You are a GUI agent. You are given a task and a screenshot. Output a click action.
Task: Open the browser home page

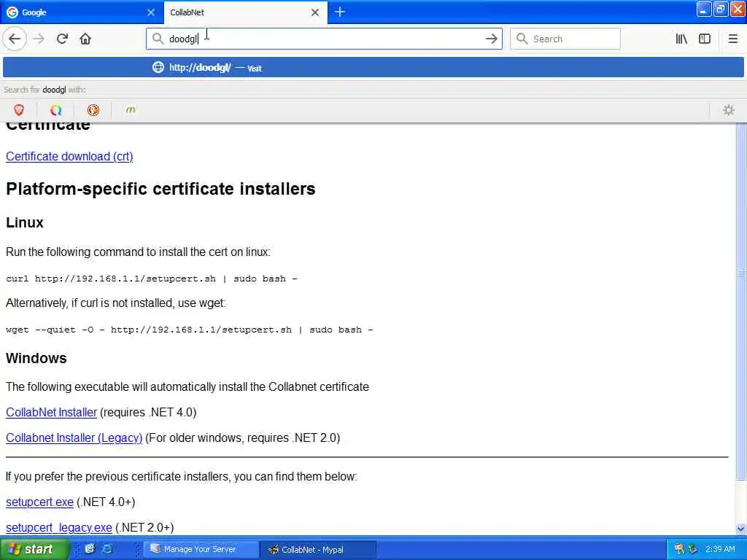click(x=85, y=39)
